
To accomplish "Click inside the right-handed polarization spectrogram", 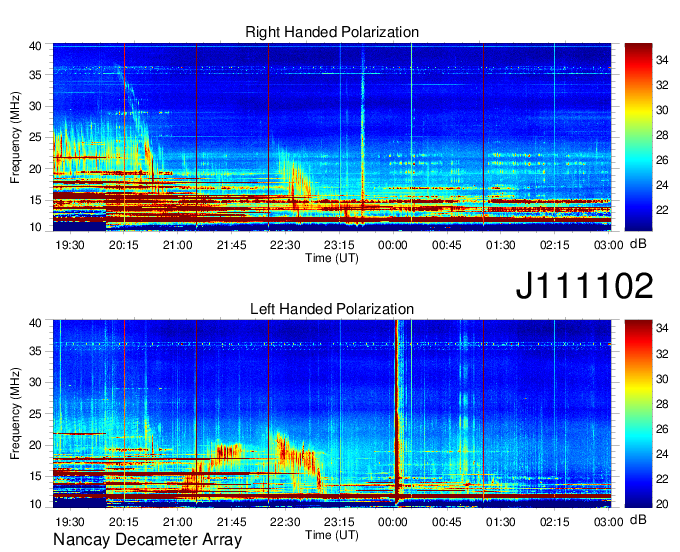I will coord(332,137).
